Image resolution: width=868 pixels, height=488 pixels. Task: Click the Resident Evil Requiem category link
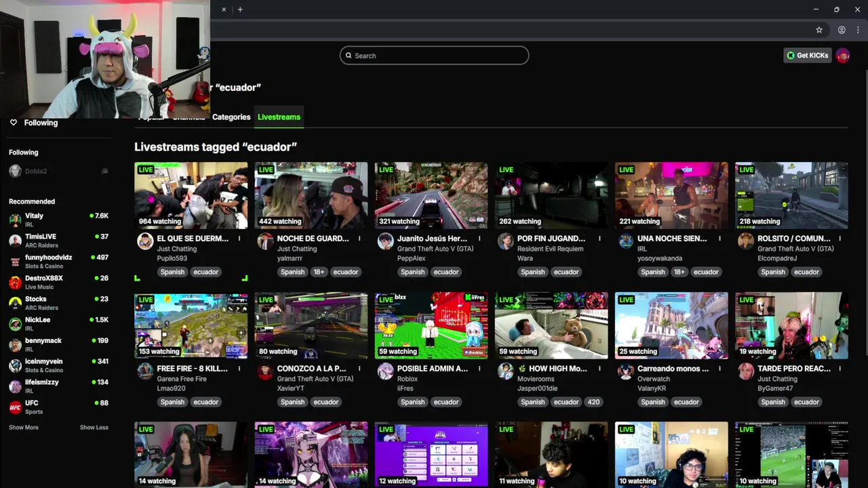click(x=551, y=249)
